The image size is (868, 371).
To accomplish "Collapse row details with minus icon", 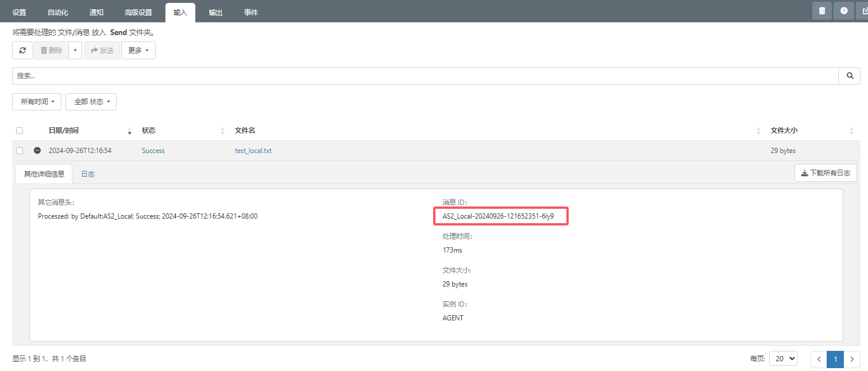I will [37, 151].
